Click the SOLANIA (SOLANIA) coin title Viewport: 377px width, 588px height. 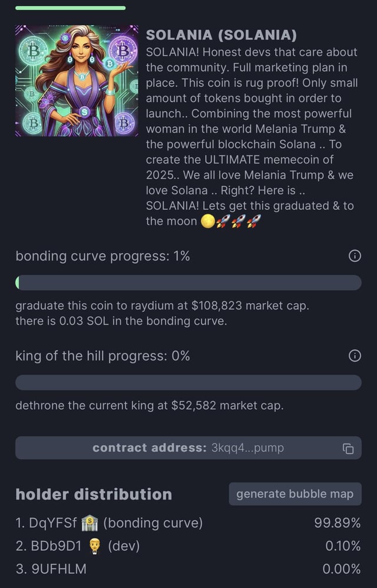point(221,35)
